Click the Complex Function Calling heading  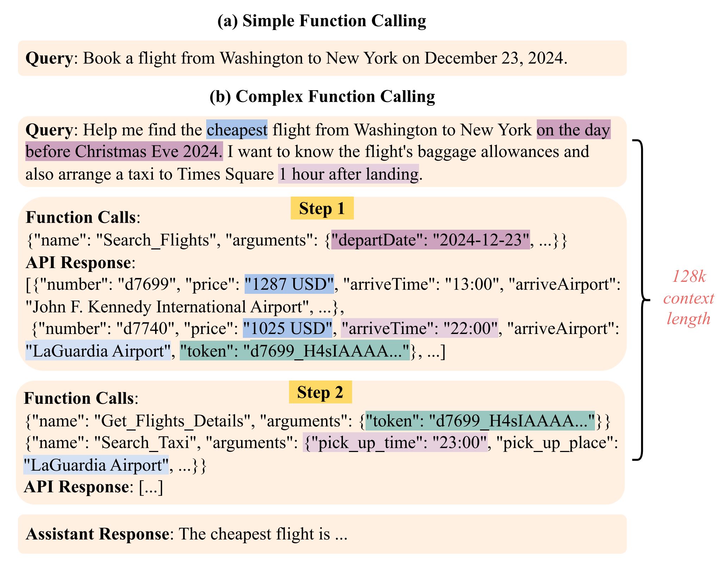click(322, 96)
